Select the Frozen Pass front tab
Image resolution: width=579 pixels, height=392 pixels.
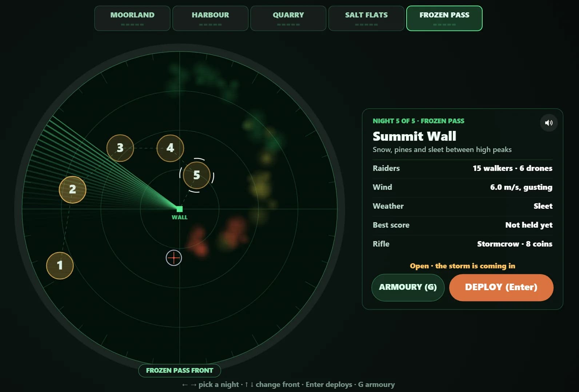pos(444,18)
